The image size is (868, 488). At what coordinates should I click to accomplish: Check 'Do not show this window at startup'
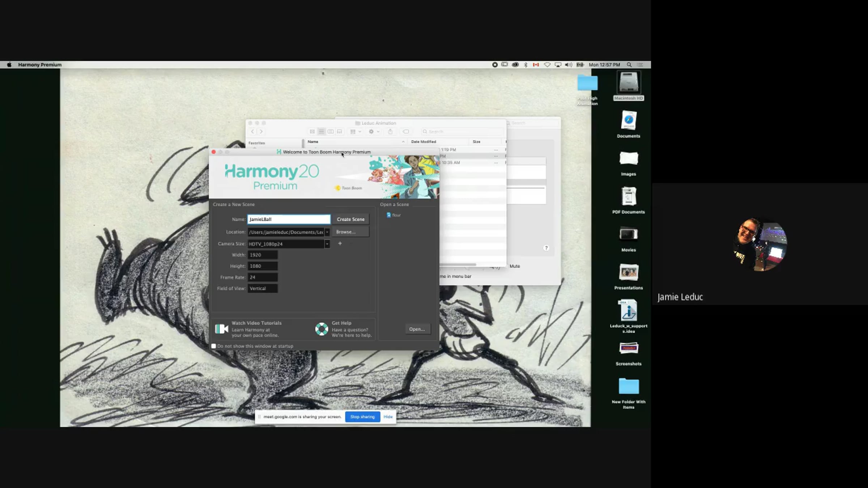(214, 346)
